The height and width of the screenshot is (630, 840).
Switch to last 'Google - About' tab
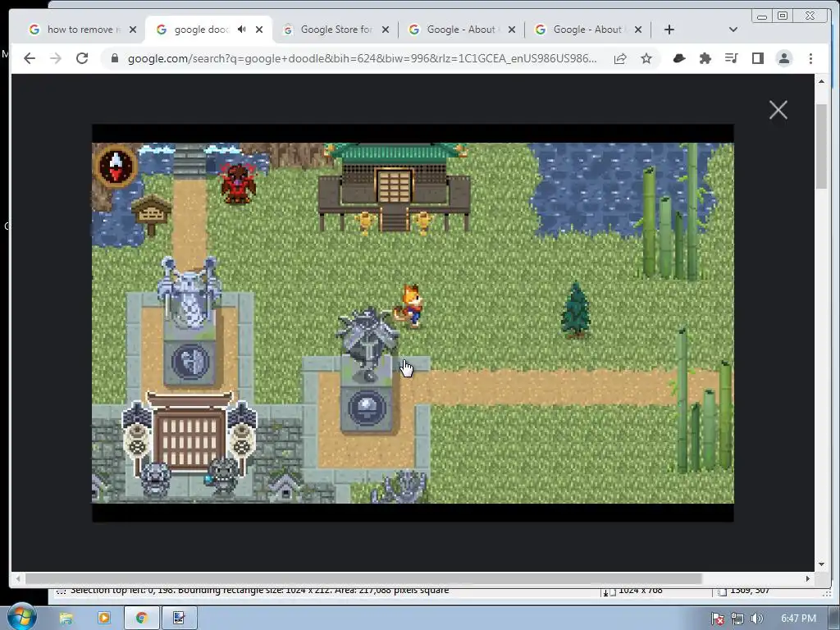pyautogui.click(x=587, y=30)
